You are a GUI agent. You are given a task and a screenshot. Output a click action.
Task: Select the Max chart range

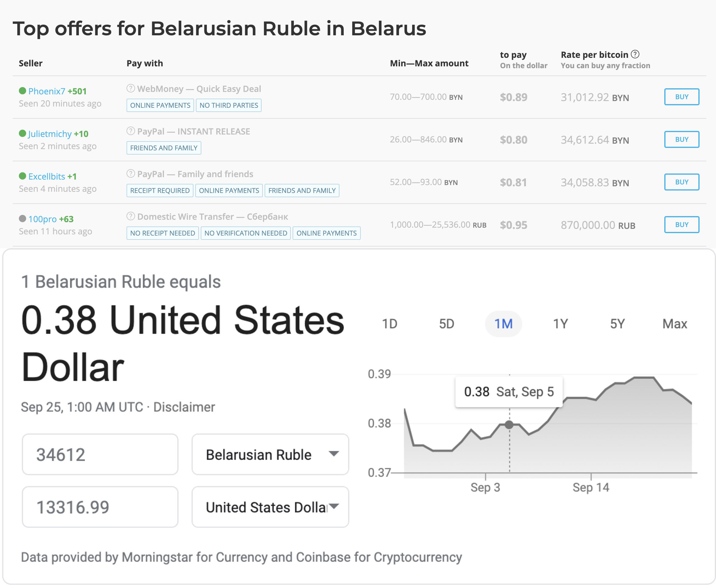674,324
